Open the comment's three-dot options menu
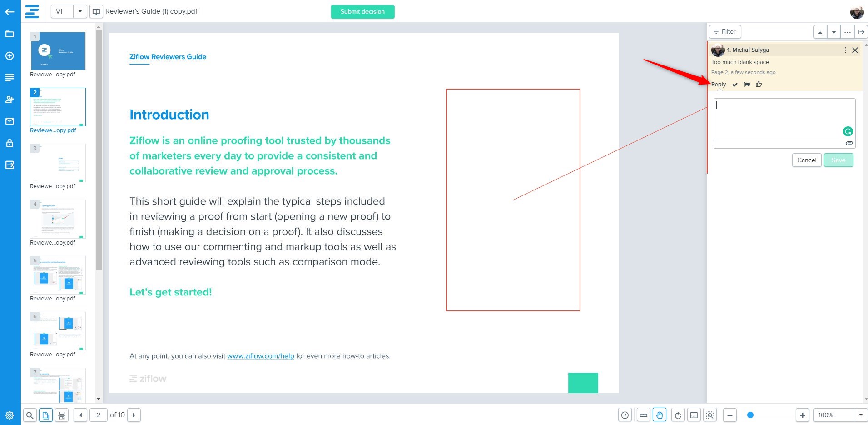 (845, 50)
